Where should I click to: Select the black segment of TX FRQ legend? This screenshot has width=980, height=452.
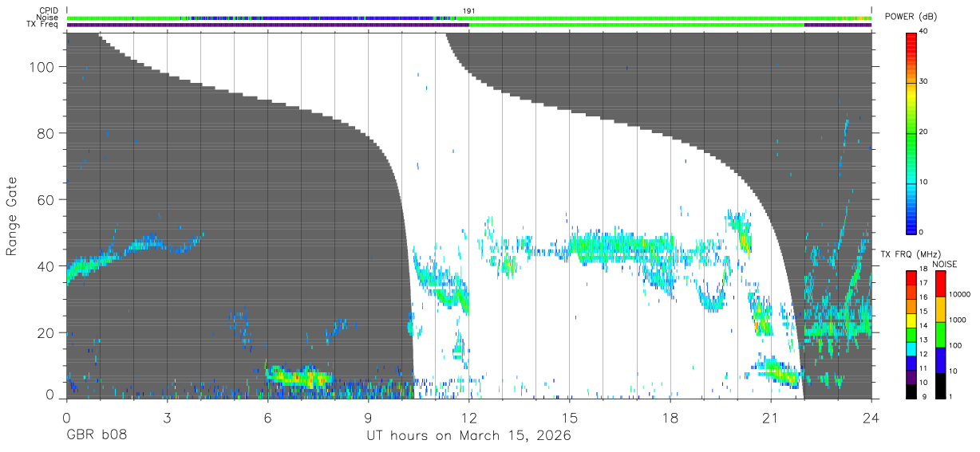911,390
